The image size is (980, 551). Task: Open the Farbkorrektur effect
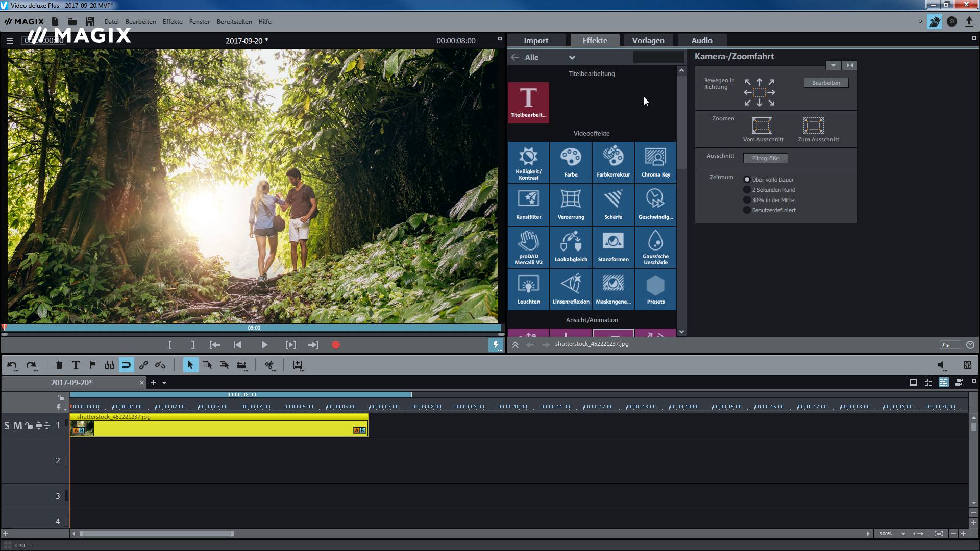pyautogui.click(x=613, y=162)
